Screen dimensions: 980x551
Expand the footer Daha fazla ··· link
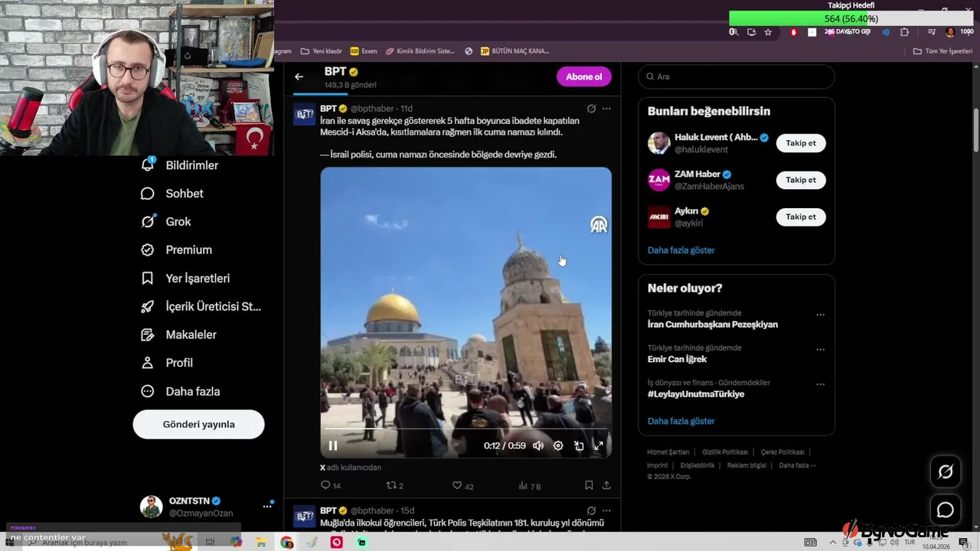coord(797,465)
